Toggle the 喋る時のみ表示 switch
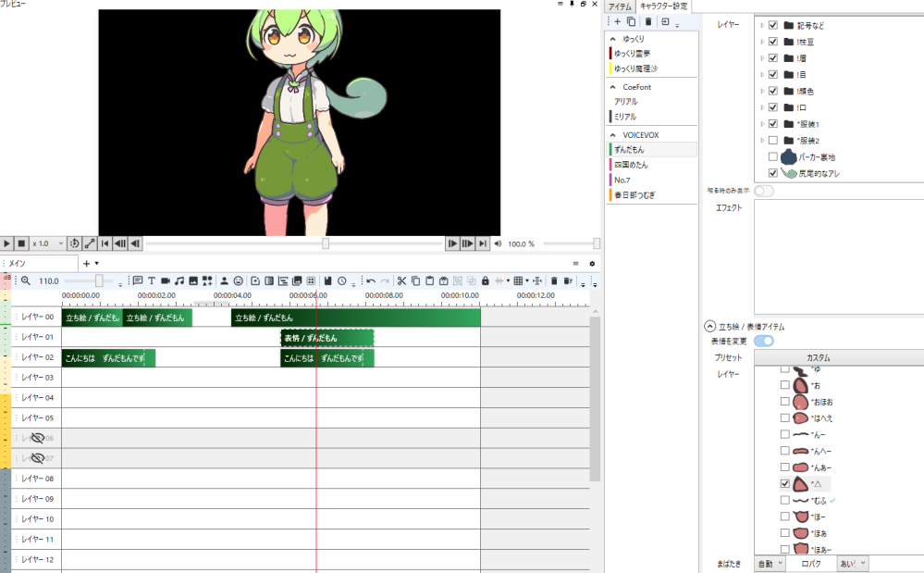924x573 pixels. coord(764,191)
